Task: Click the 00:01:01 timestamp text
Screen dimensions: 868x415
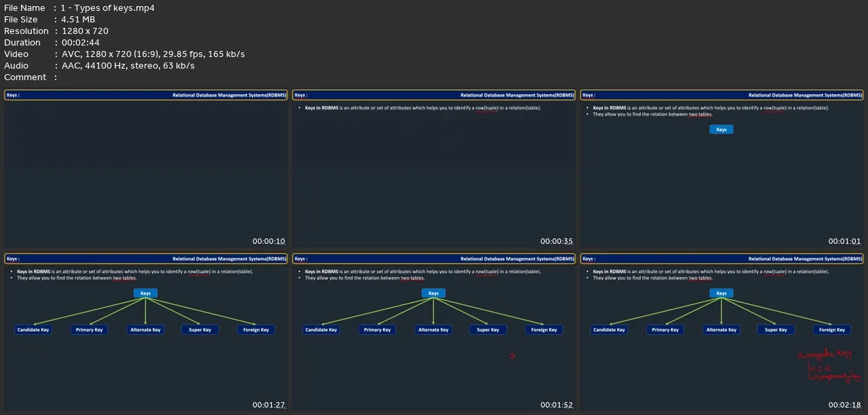Action: click(x=845, y=241)
